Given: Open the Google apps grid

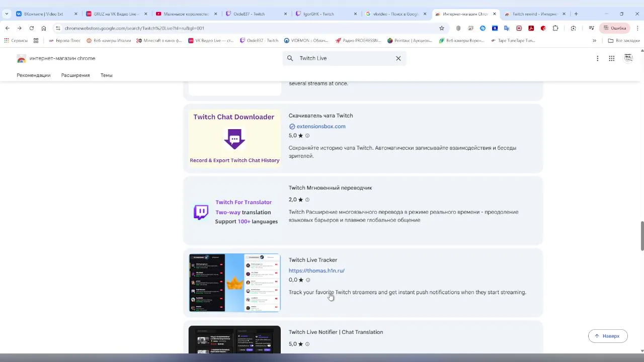Looking at the screenshot, I should click(x=611, y=58).
